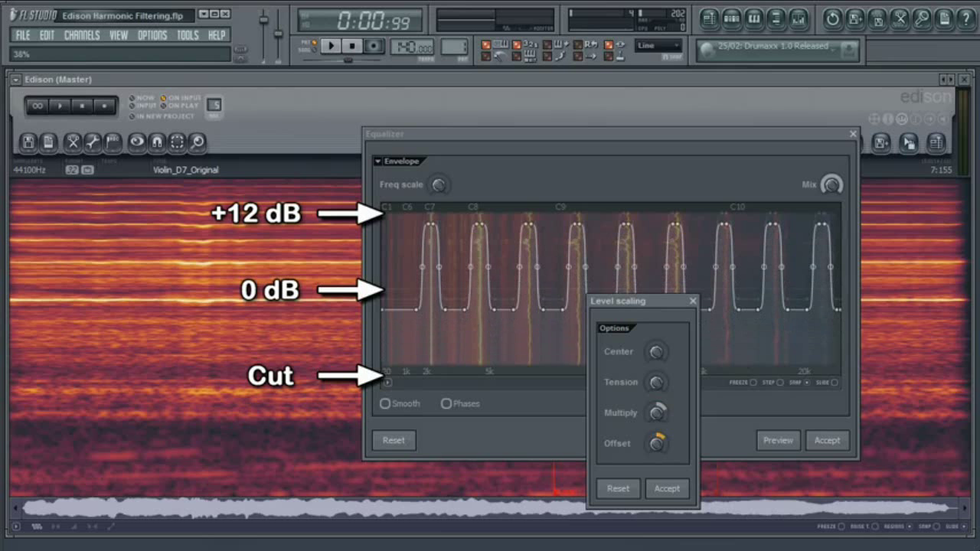Screen dimensions: 980x551
Task: Click the Multiply knob in Level scaling
Action: [656, 412]
